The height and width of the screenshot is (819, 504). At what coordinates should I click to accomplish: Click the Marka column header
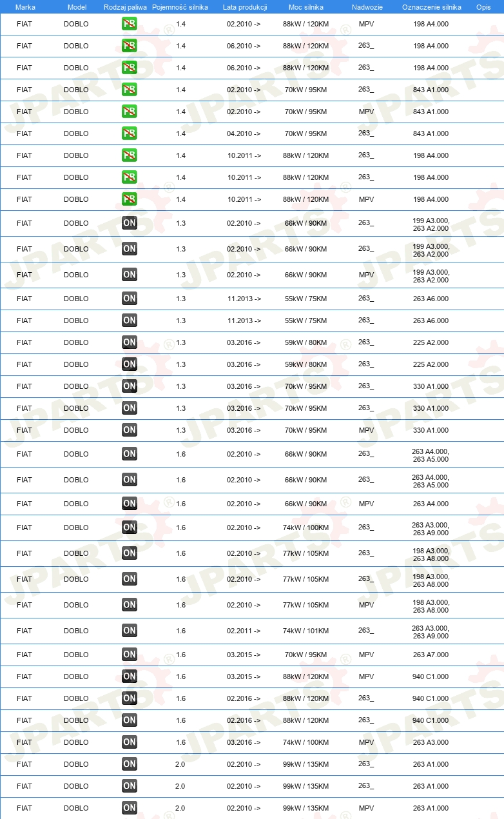coord(25,6)
